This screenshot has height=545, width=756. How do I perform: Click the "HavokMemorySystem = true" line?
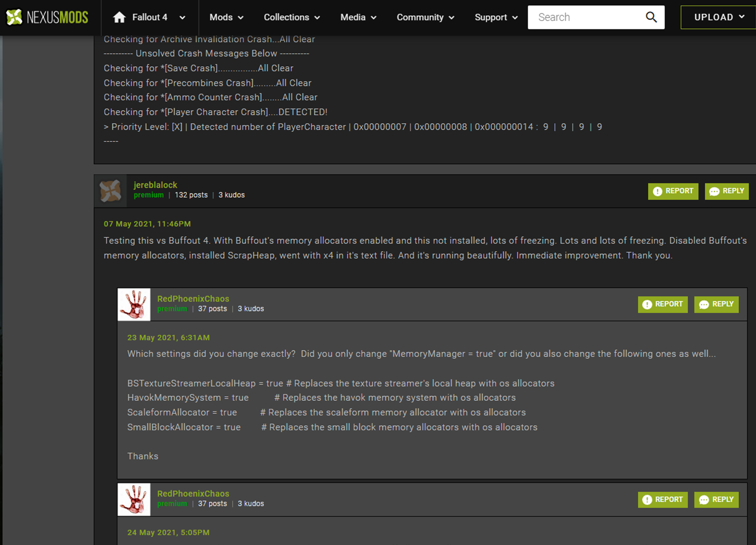coord(321,397)
